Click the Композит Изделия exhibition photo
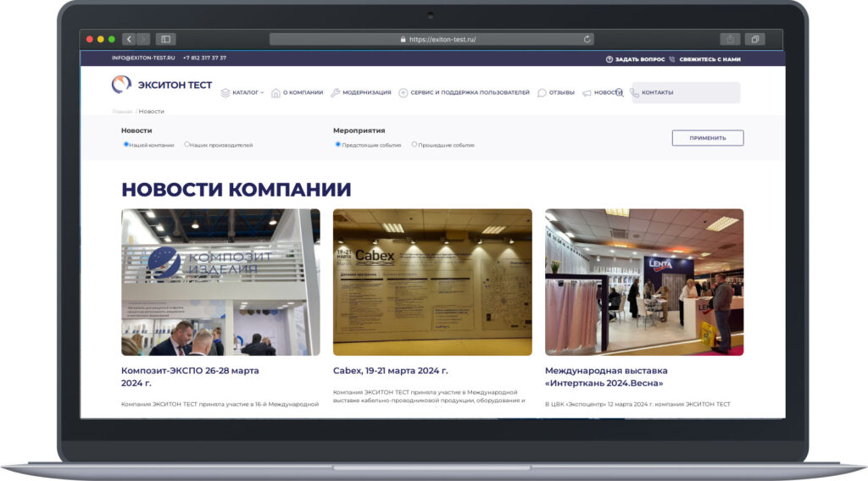868x481 pixels. point(220,282)
